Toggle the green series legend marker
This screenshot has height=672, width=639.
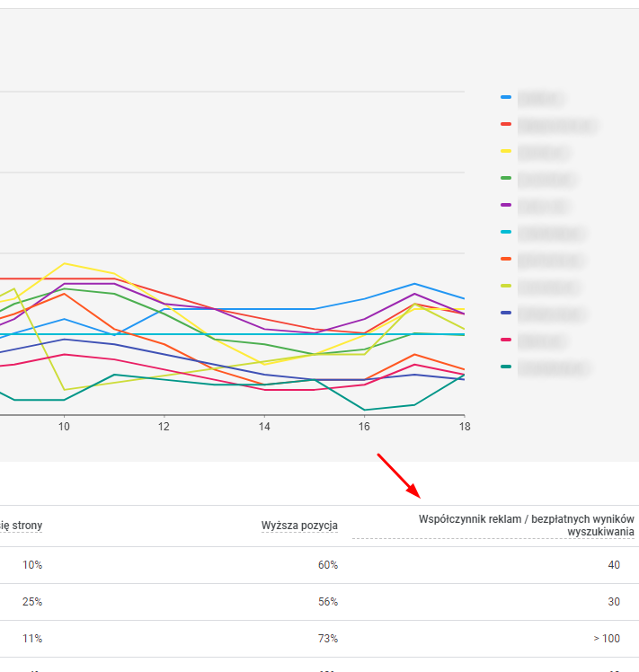point(506,179)
